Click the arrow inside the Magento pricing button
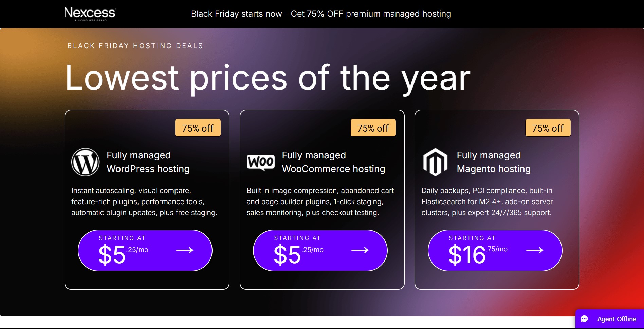This screenshot has height=329, width=644. (535, 250)
